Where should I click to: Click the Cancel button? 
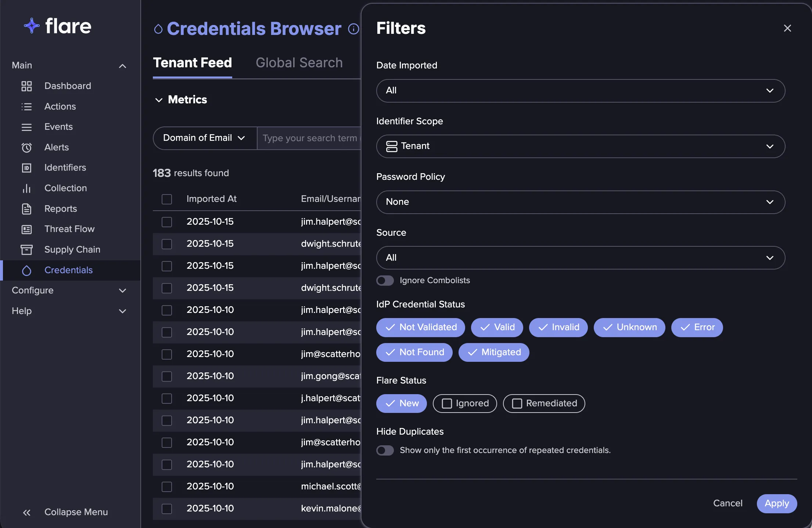coord(727,503)
